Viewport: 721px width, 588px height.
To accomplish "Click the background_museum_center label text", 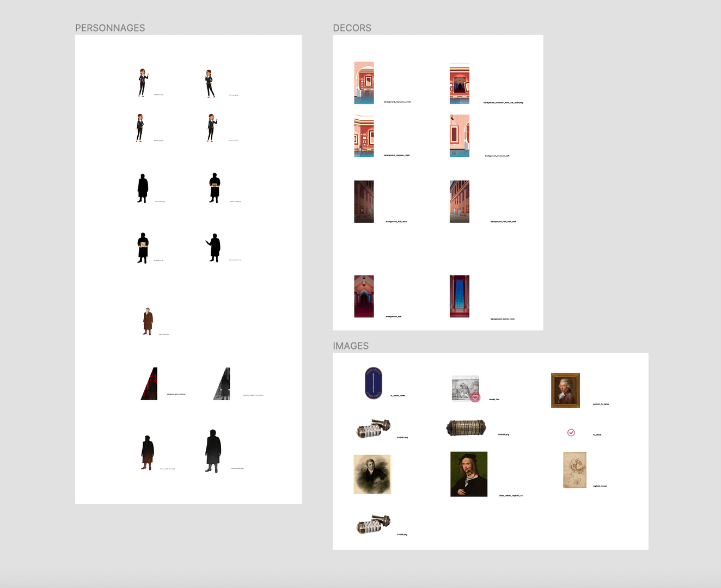I will coord(398,102).
